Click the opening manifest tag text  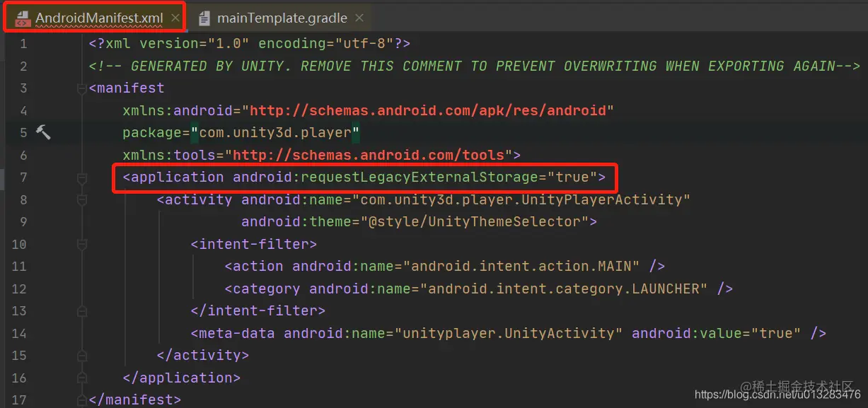tap(127, 88)
